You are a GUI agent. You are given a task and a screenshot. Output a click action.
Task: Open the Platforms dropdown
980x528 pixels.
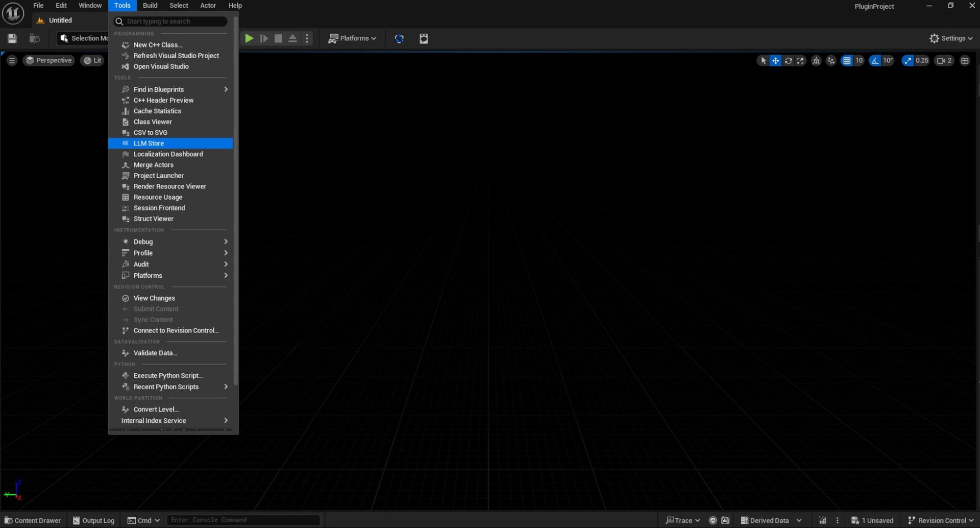pos(352,38)
